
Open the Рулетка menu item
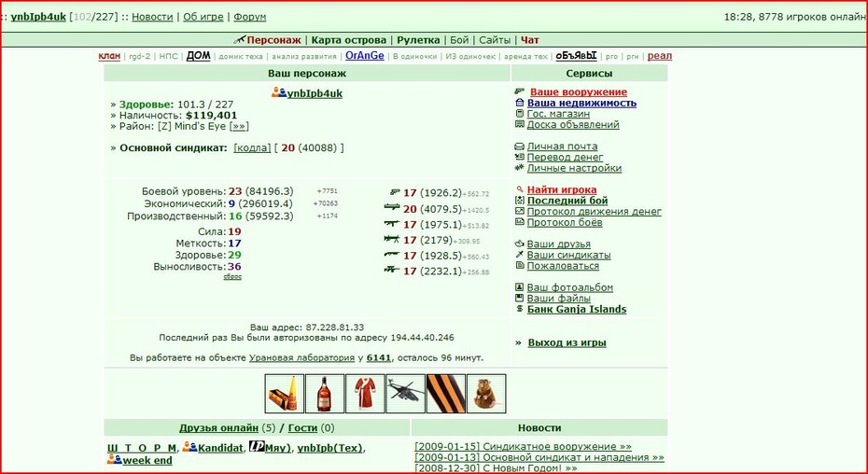coord(418,40)
